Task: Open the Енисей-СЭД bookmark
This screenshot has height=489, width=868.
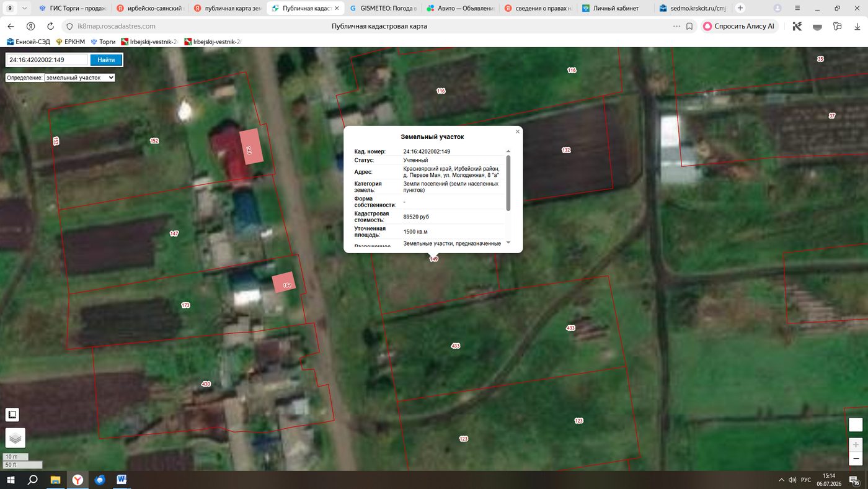Action: click(29, 42)
